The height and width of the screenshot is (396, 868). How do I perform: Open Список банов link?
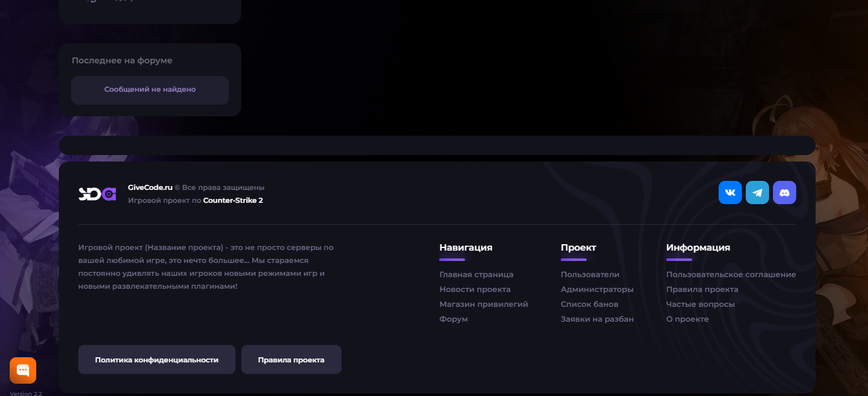[x=589, y=304]
